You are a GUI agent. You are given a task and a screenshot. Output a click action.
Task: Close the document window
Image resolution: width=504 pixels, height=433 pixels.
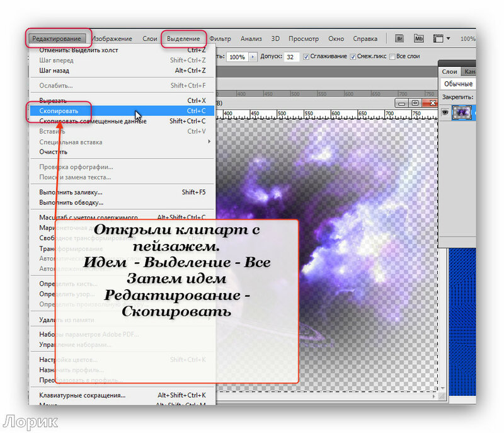pos(430,103)
